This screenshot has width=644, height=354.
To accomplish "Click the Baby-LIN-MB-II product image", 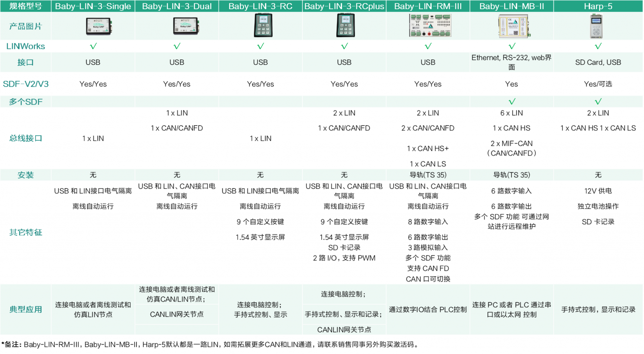I will tap(513, 26).
